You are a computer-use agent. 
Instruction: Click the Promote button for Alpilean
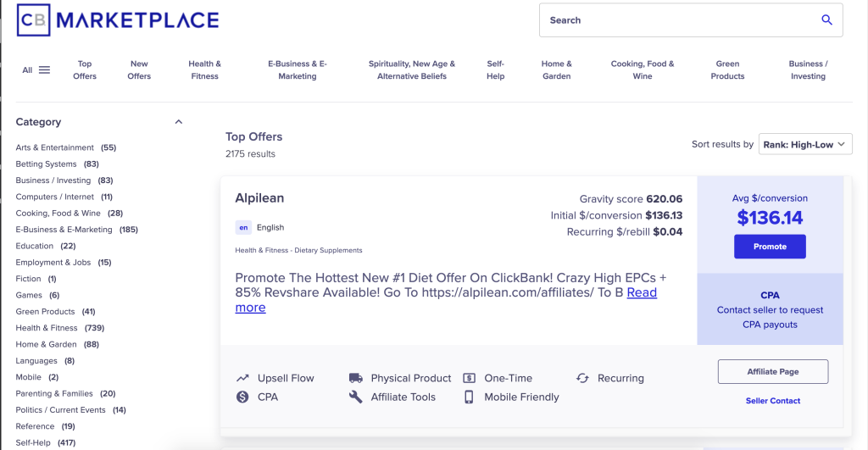[x=770, y=247]
